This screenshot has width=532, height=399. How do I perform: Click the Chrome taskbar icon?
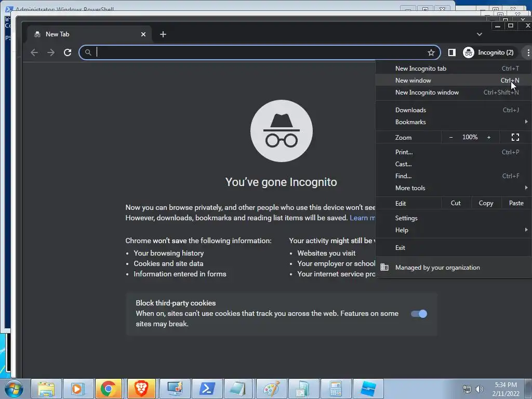pos(108,389)
